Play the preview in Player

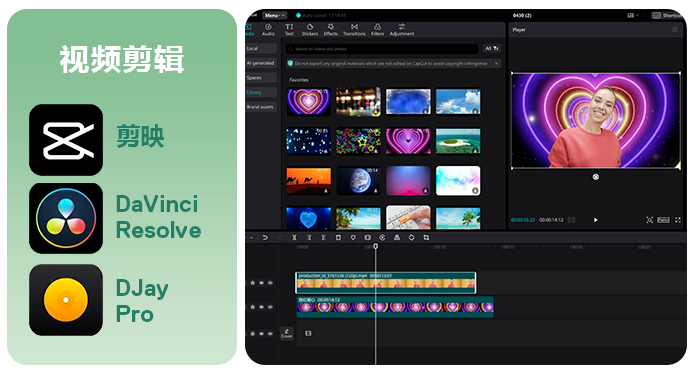click(595, 220)
